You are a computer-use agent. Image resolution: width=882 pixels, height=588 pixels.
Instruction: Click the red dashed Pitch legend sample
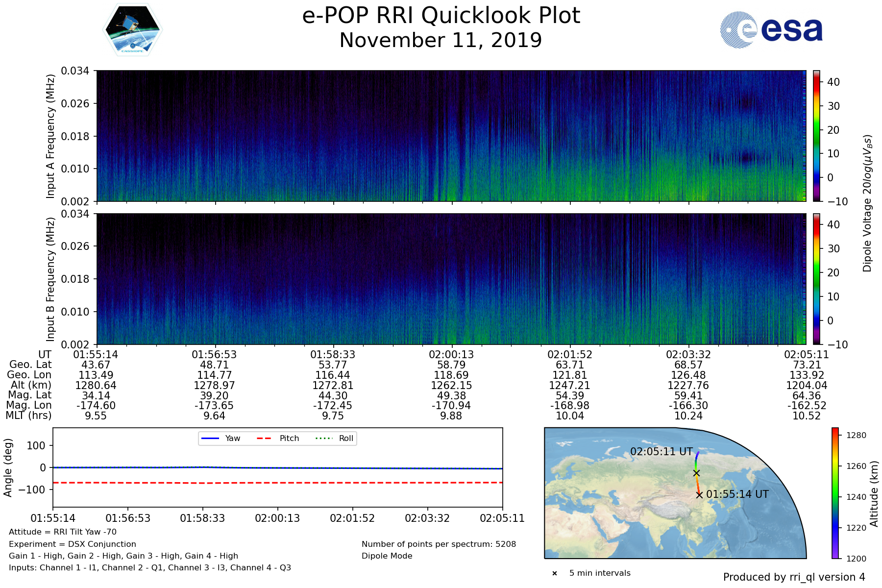click(264, 438)
